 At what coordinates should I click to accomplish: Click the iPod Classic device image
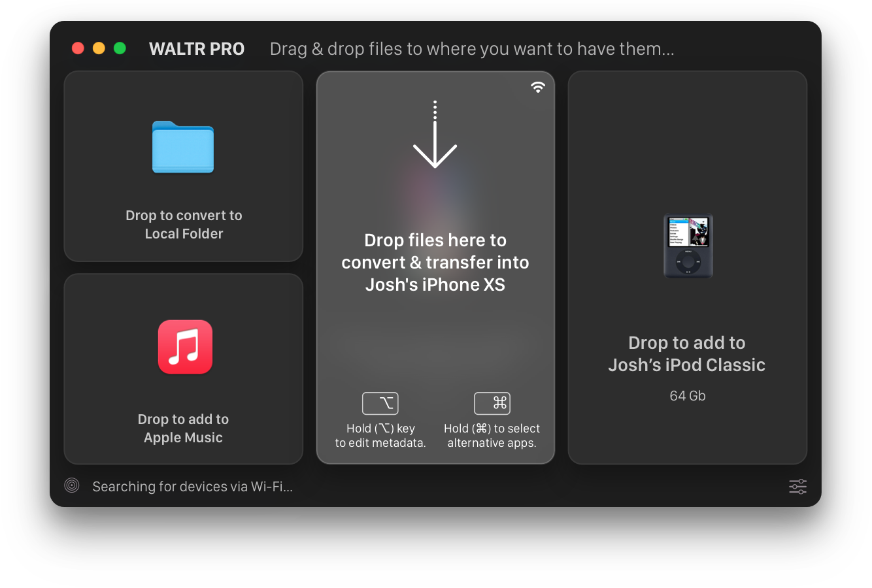point(688,246)
